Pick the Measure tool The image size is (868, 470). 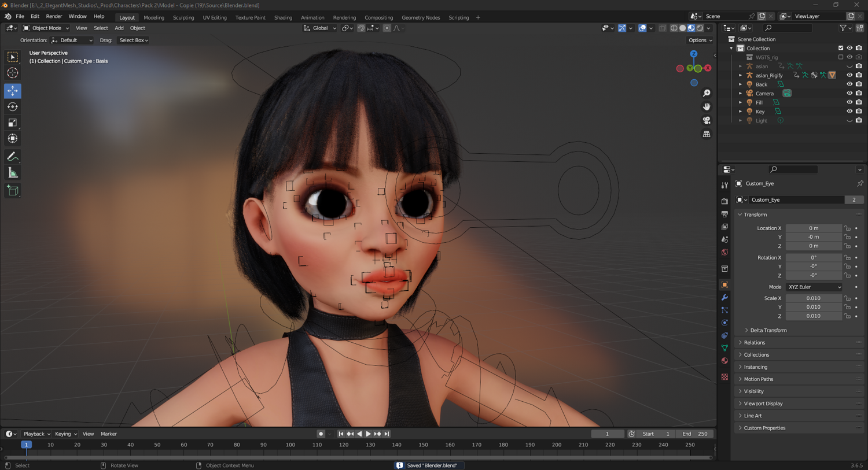click(x=13, y=172)
